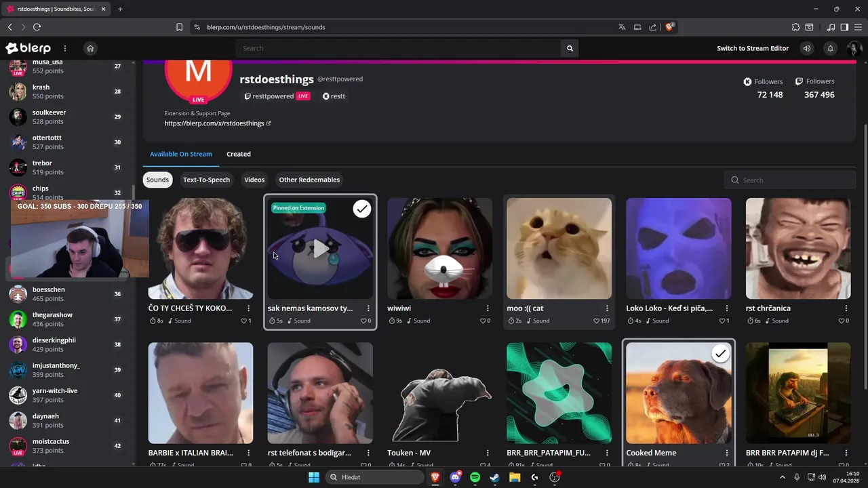The image size is (868, 488).
Task: Select the Sounds filter chip
Action: point(157,180)
